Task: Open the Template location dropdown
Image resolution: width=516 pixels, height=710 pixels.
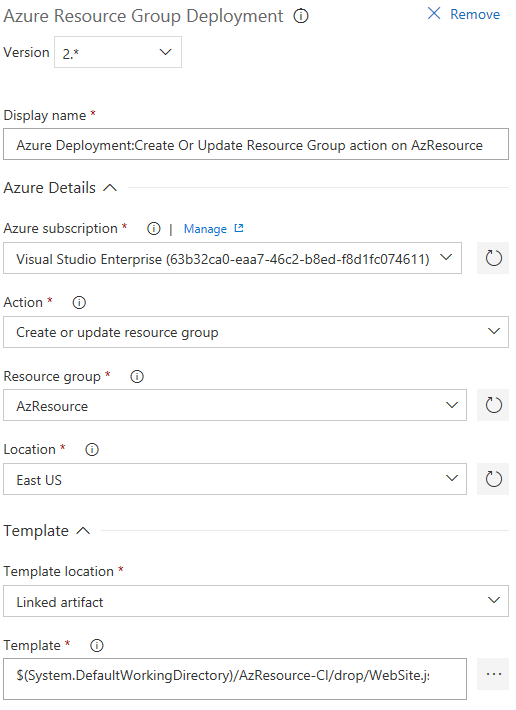Action: tap(256, 601)
